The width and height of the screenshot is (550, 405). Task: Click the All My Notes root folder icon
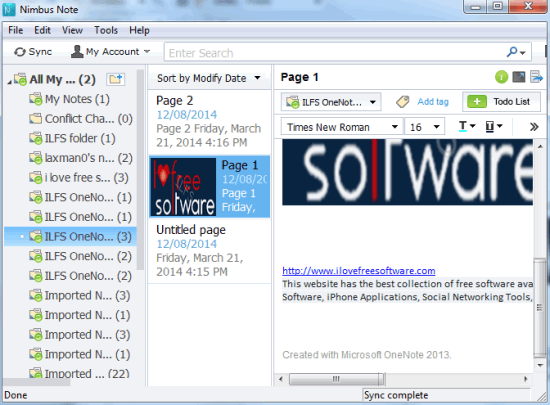point(20,80)
